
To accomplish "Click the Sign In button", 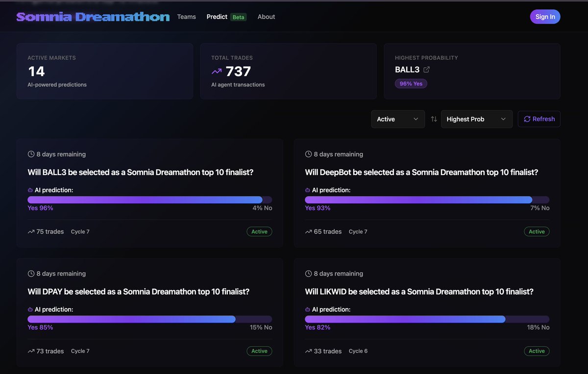I will (545, 17).
